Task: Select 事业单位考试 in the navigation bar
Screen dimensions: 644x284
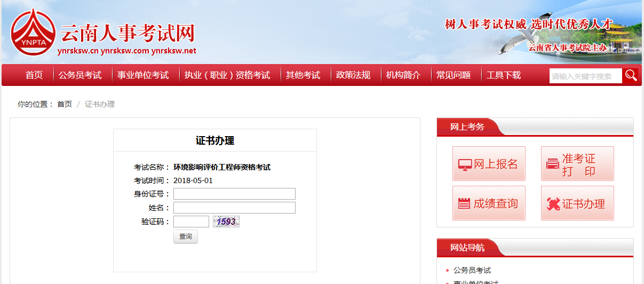Action: (143, 75)
